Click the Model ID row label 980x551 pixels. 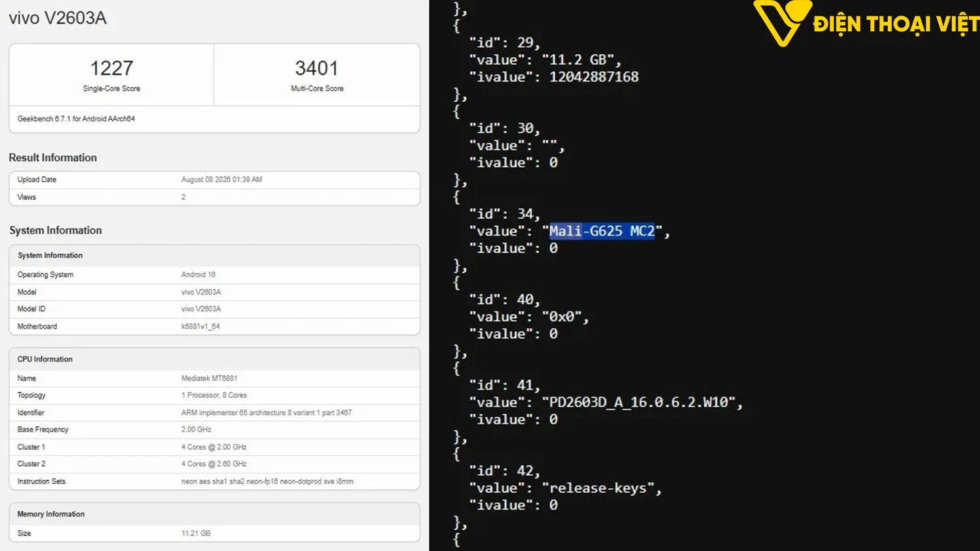[31, 309]
